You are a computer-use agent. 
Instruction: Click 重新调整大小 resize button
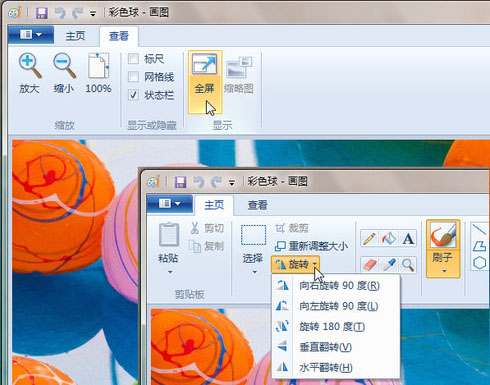[311, 246]
